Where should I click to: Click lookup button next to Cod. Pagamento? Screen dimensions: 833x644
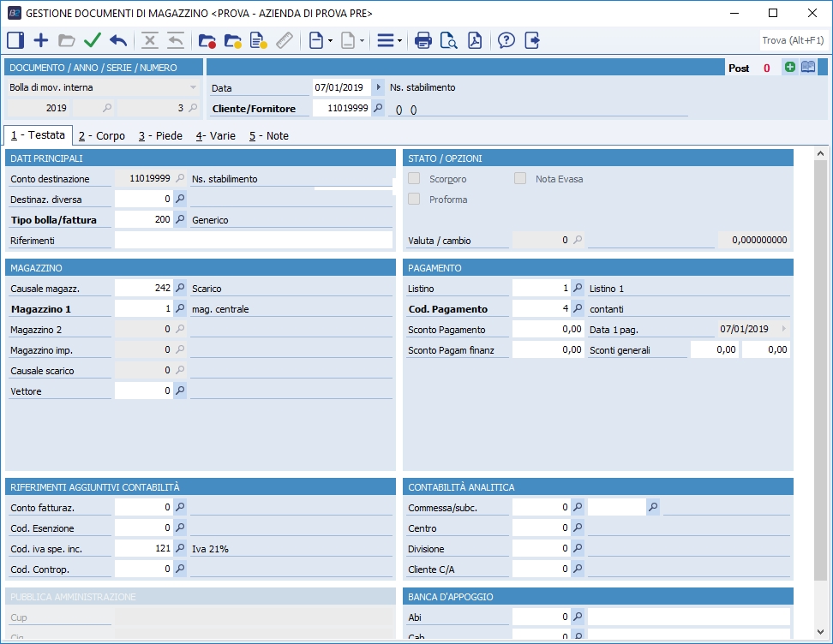point(578,309)
